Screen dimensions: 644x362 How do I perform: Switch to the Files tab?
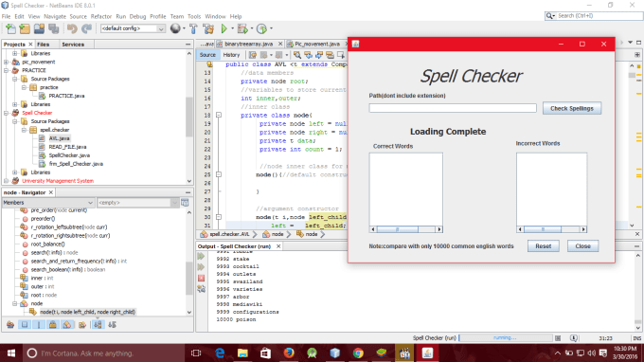44,45
